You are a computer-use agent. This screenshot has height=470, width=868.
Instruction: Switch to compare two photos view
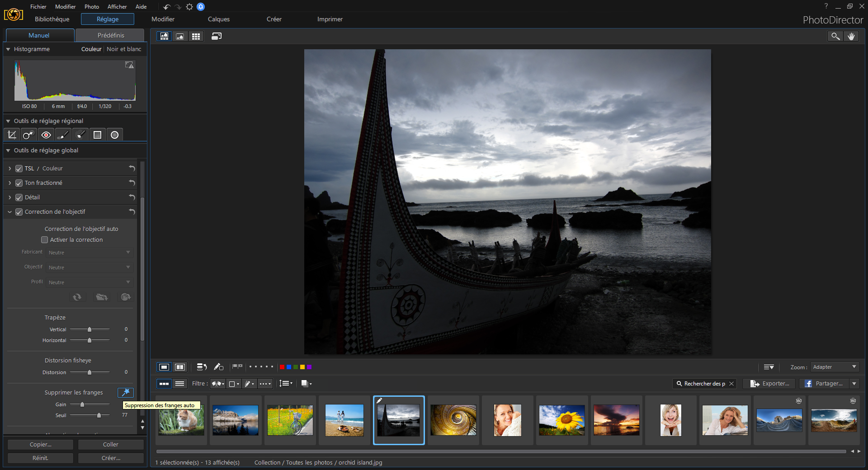[180, 367]
